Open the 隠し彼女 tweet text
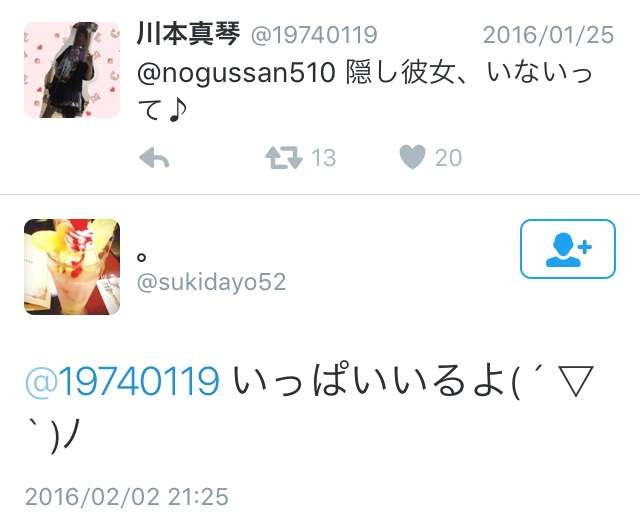This screenshot has width=640, height=525. (364, 91)
